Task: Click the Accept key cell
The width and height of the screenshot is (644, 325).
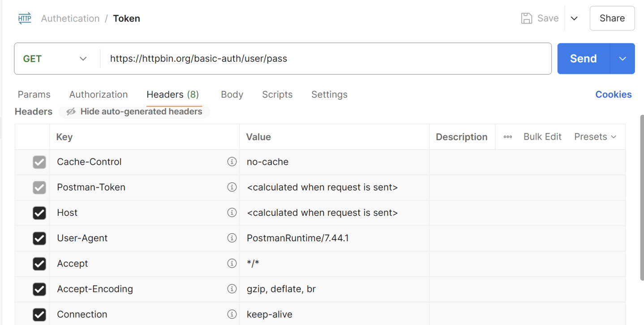Action: click(145, 264)
